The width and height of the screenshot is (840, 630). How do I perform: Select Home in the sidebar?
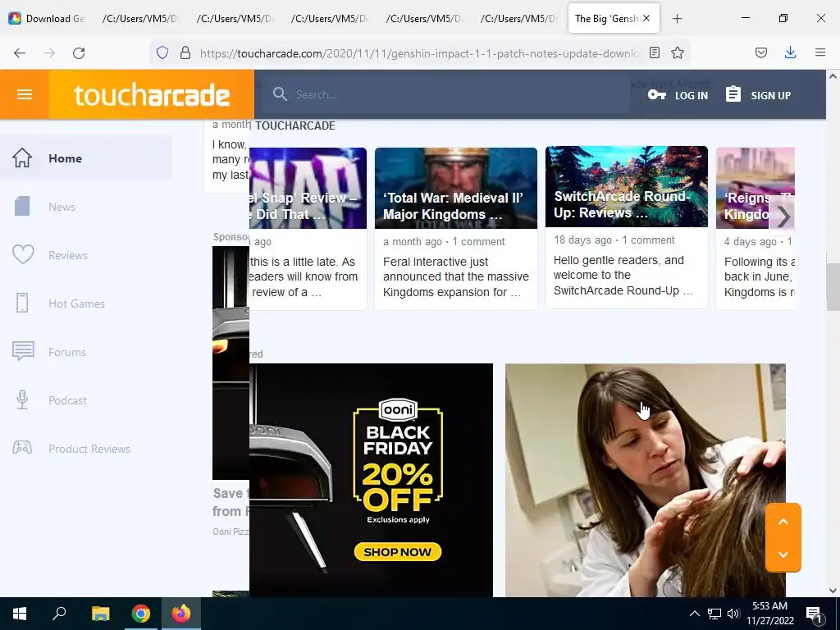[85, 158]
